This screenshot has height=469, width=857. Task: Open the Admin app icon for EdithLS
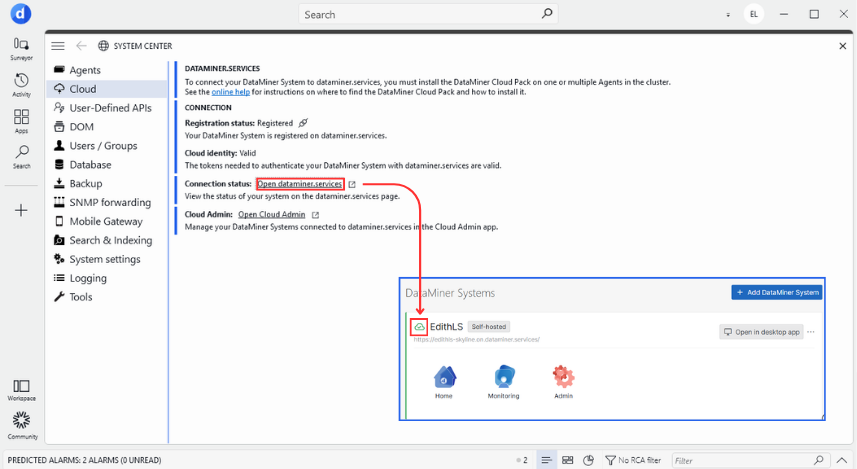tap(563, 382)
